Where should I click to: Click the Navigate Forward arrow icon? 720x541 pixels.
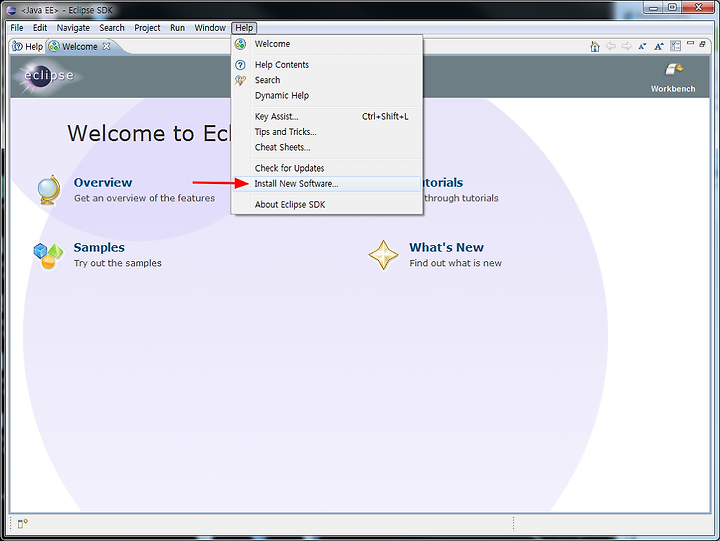(x=626, y=46)
